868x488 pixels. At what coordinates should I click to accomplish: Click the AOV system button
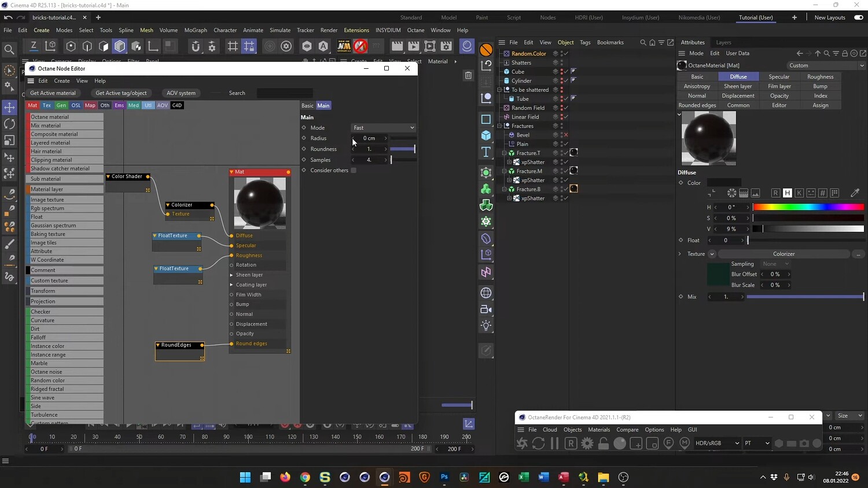tap(181, 93)
